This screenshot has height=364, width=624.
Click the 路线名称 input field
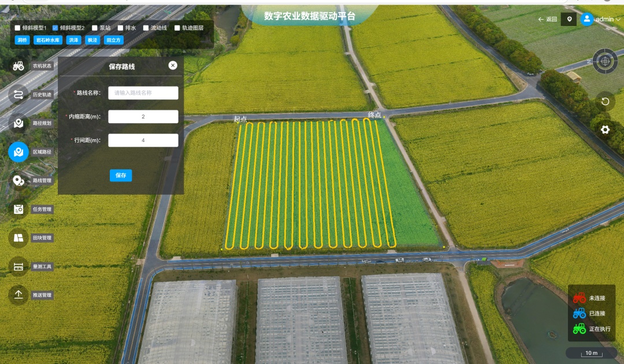[143, 93]
